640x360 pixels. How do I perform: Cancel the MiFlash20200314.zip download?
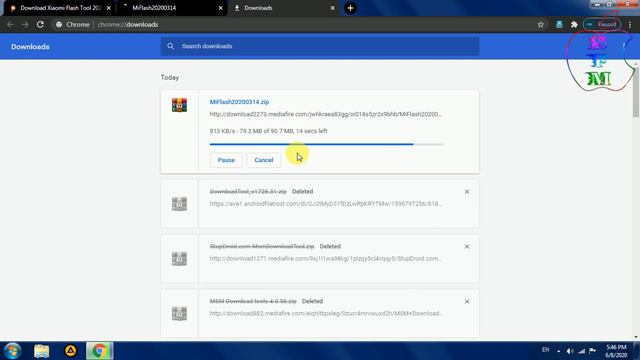pos(264,160)
